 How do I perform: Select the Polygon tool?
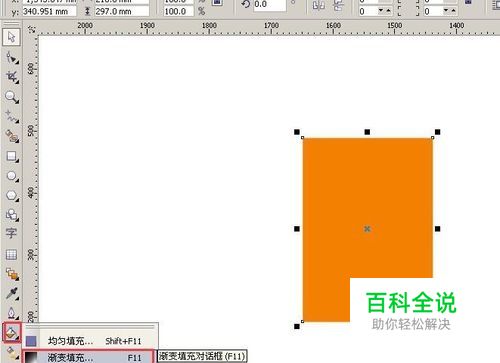12,195
